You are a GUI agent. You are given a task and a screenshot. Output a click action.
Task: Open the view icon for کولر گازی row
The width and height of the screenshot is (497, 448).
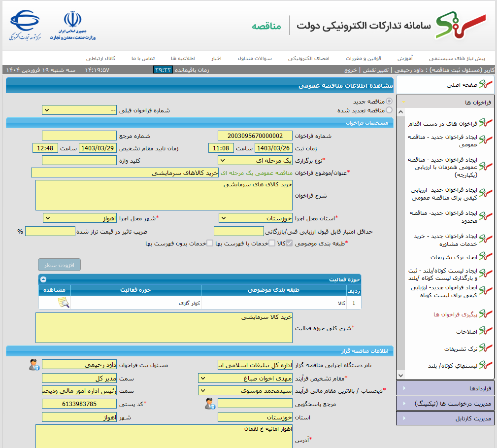[x=64, y=303]
